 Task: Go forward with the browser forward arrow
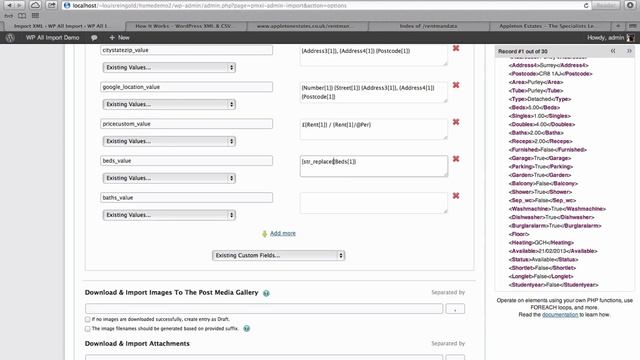point(18,5)
